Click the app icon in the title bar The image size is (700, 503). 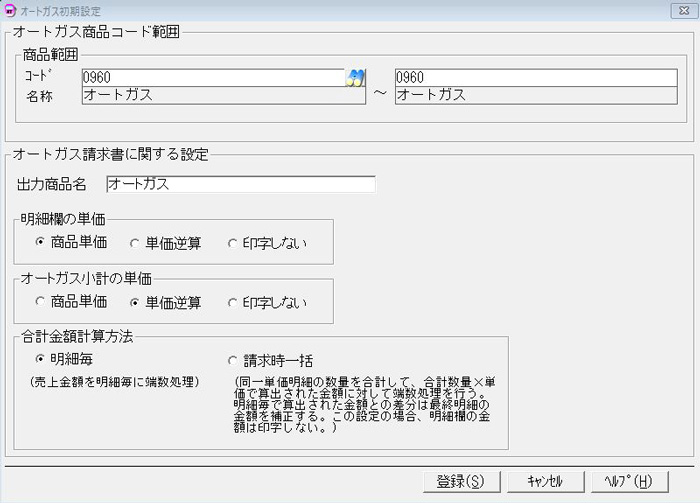click(9, 9)
